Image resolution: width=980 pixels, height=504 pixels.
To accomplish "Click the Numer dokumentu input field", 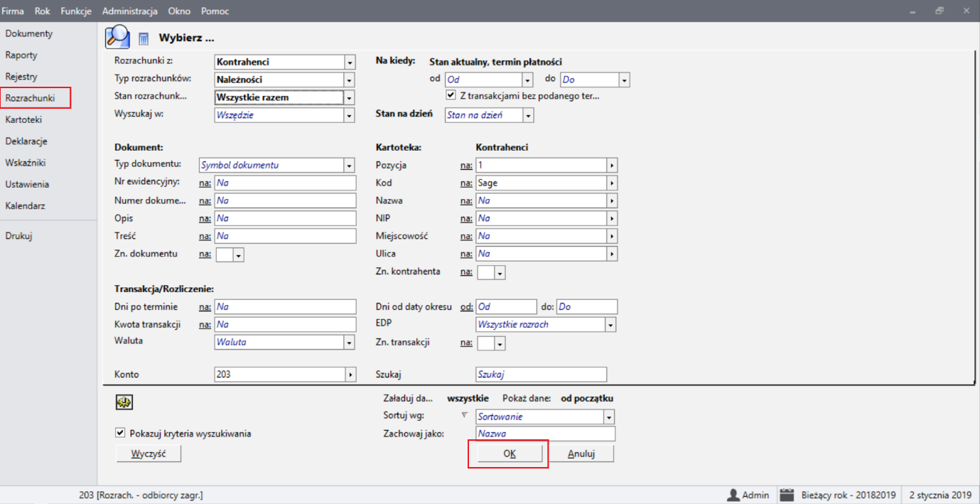I will 285,200.
